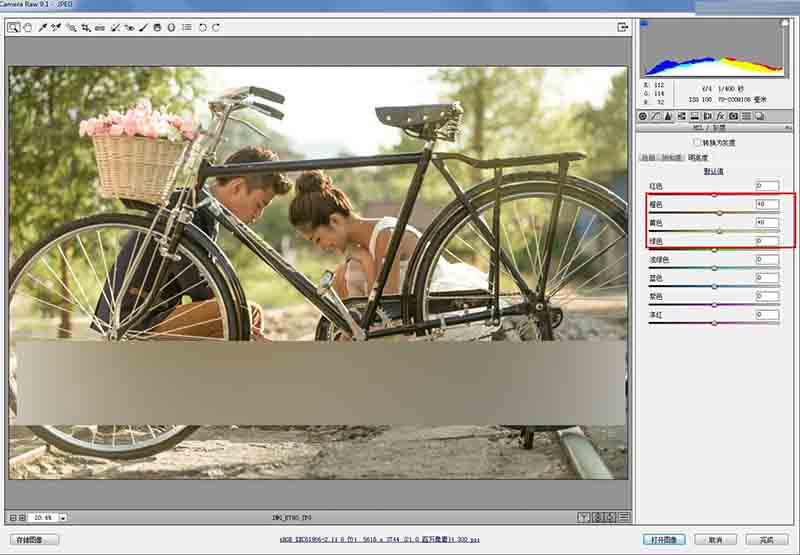Click the Open Image button

click(x=663, y=540)
